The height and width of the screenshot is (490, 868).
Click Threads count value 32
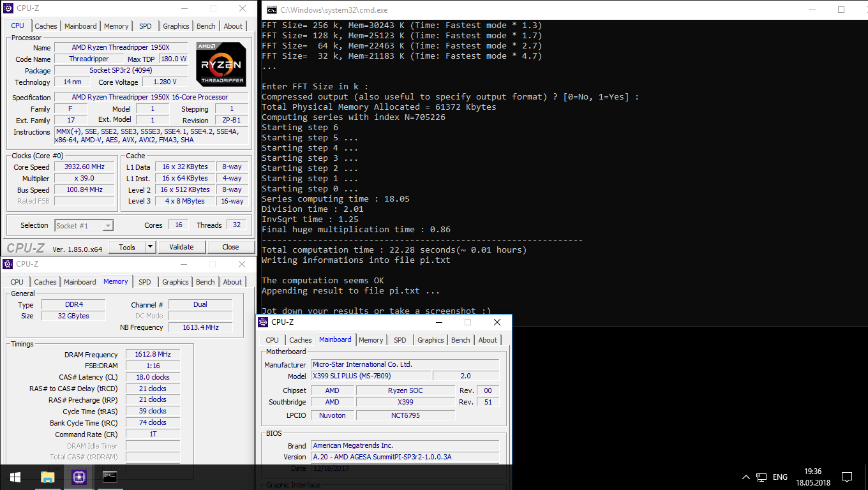[x=236, y=225]
